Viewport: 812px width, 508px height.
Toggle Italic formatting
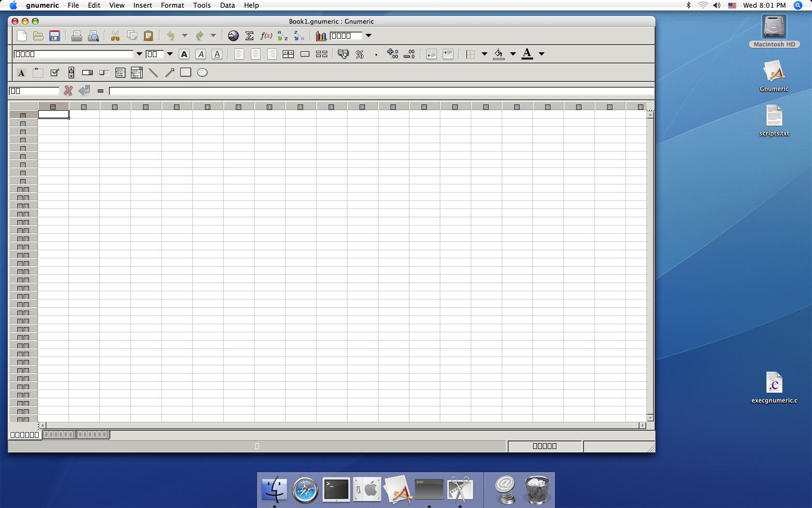tap(201, 54)
